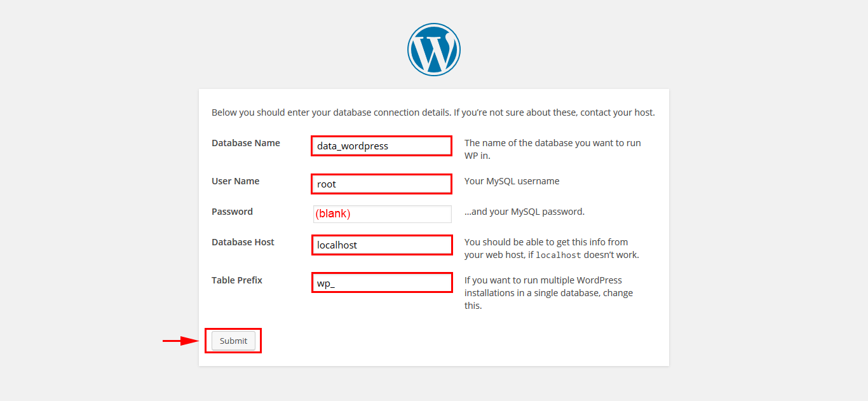Click the description about the database to run WP in
This screenshot has width=868, height=401.
pyautogui.click(x=552, y=149)
